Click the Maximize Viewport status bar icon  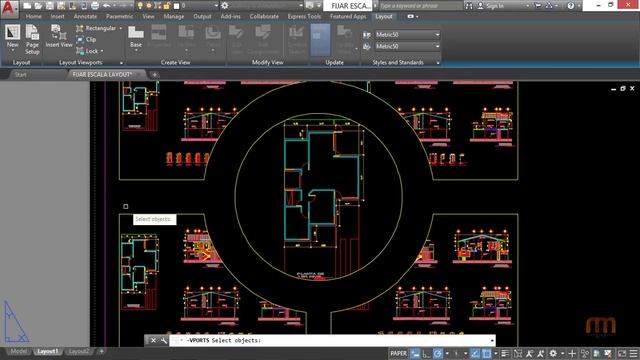point(518,353)
